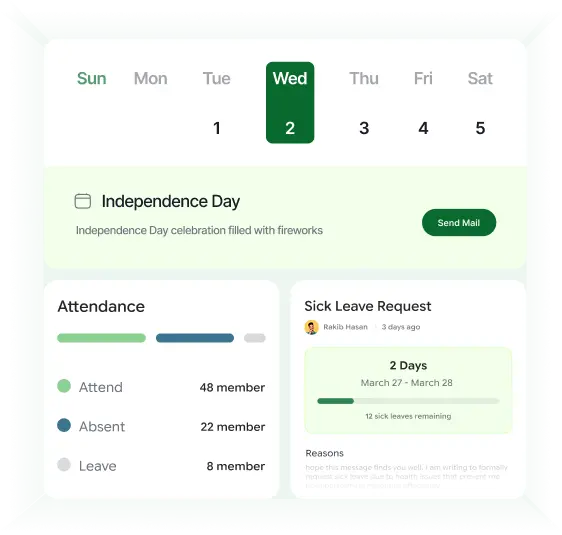Choose date 5 under Sat

(480, 128)
